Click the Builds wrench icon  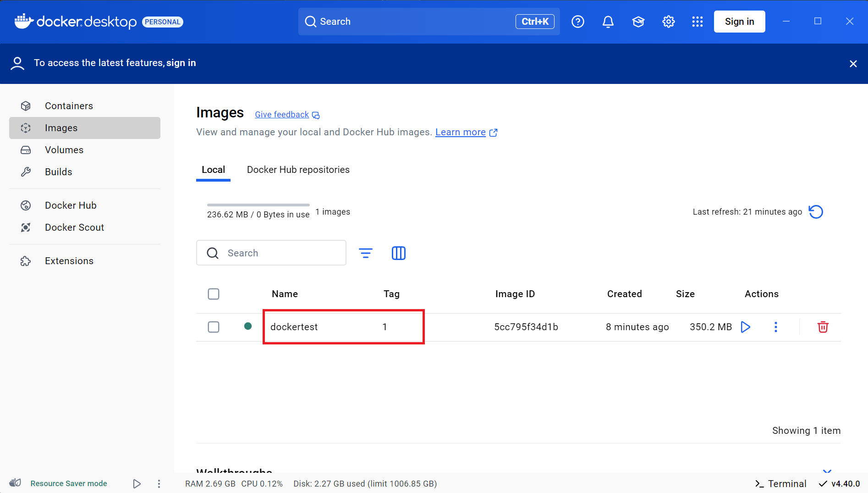coord(26,172)
